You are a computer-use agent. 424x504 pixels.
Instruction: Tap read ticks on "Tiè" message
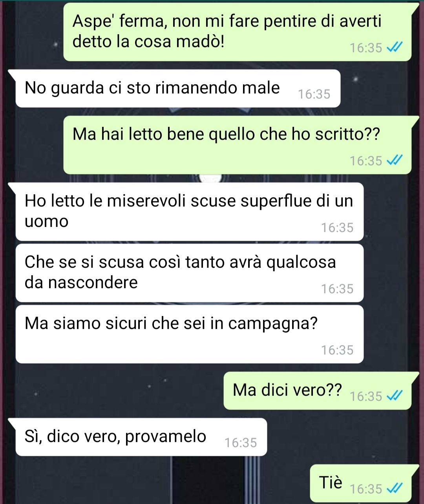[394, 489]
